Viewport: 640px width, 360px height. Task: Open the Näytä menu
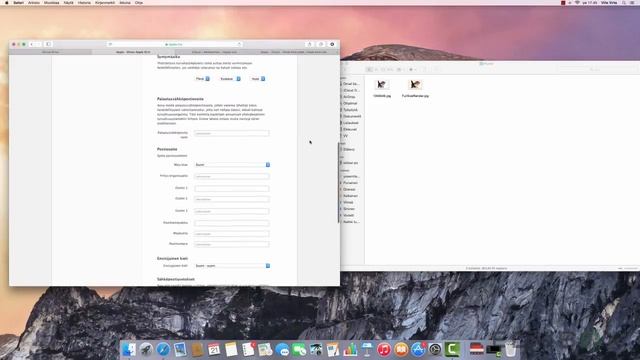[x=69, y=2]
